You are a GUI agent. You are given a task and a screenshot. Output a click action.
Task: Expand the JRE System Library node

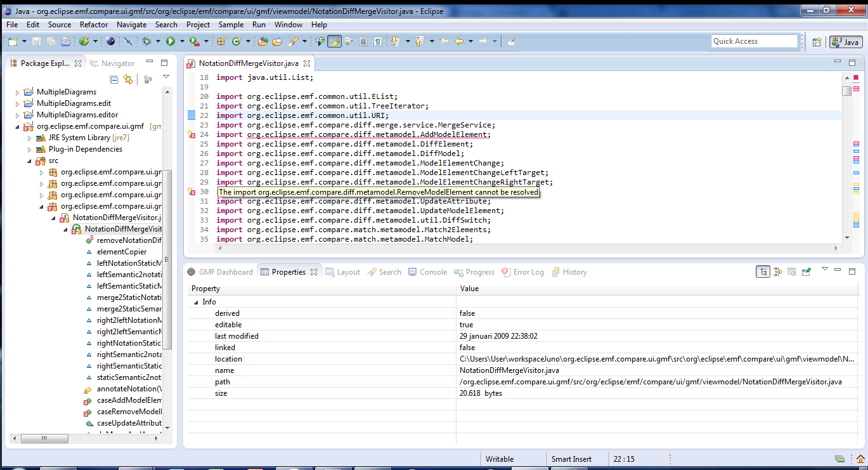pyautogui.click(x=29, y=138)
